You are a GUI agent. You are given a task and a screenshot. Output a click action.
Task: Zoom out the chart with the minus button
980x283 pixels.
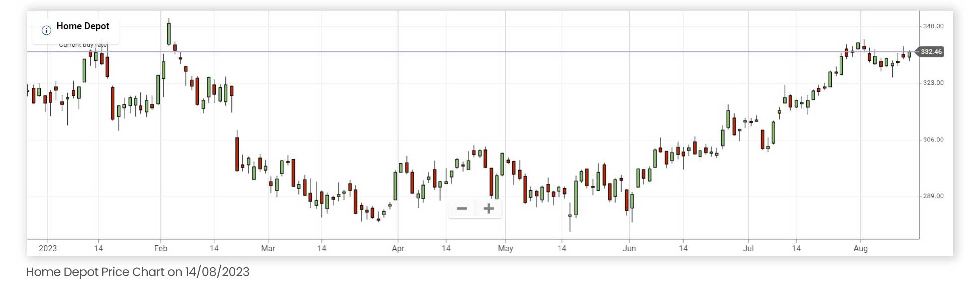click(462, 209)
